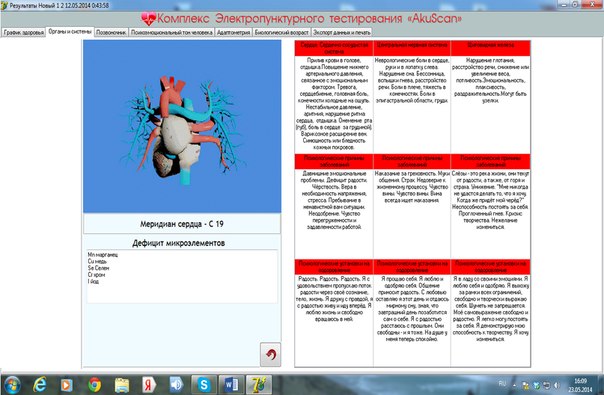Click the Сердце. Сердечно-сосудистая система header cell
This screenshot has width=604, height=395.
pos(334,48)
